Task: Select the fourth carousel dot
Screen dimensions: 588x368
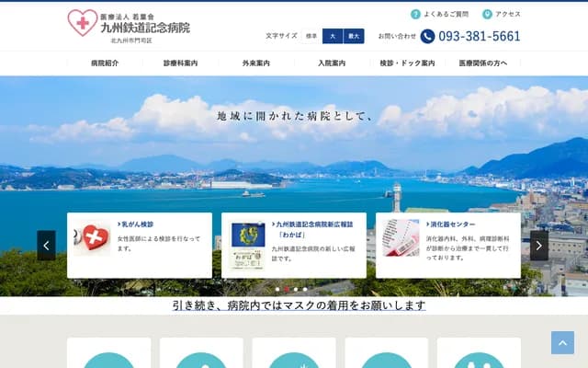Action: click(305, 289)
